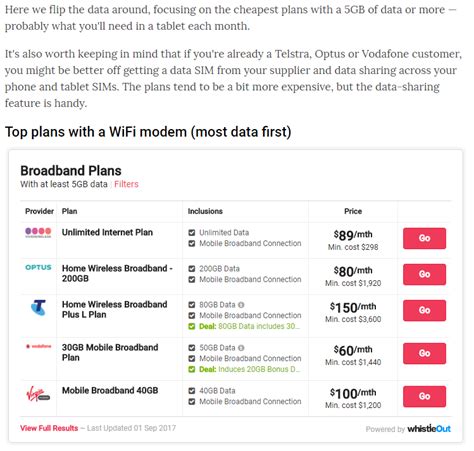The height and width of the screenshot is (451, 474).
Task: Click the Unlimited Data checkmark
Action: 192,233
